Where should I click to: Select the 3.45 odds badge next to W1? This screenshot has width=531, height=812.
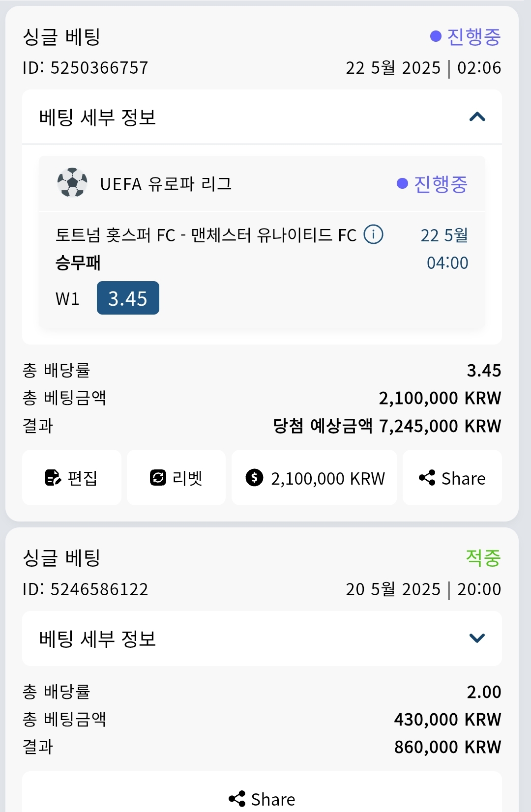128,298
